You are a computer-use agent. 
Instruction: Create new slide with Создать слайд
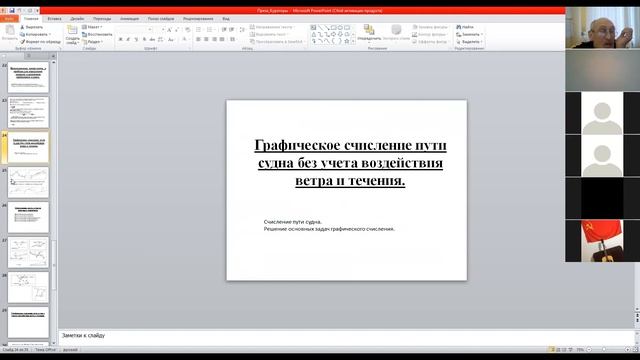[72, 35]
